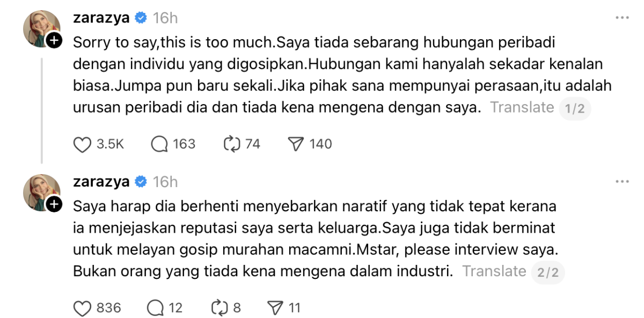This screenshot has height=318, width=644.
Task: Open zarazya profile from second post username
Action: [x=101, y=182]
